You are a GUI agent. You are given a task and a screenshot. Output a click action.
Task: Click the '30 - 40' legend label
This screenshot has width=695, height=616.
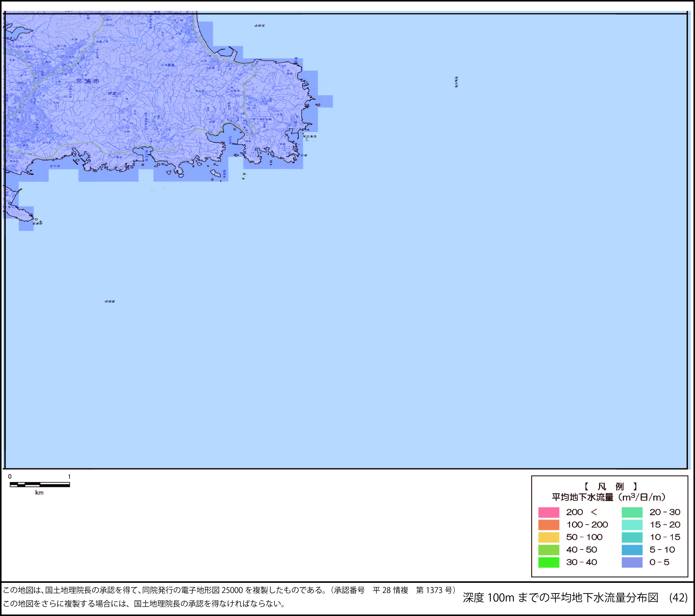(582, 563)
